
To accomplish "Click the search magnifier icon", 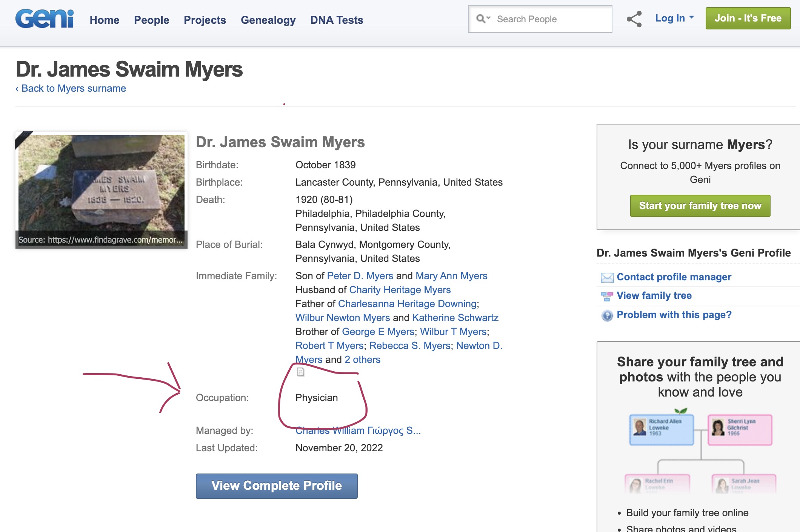I will pos(480,18).
